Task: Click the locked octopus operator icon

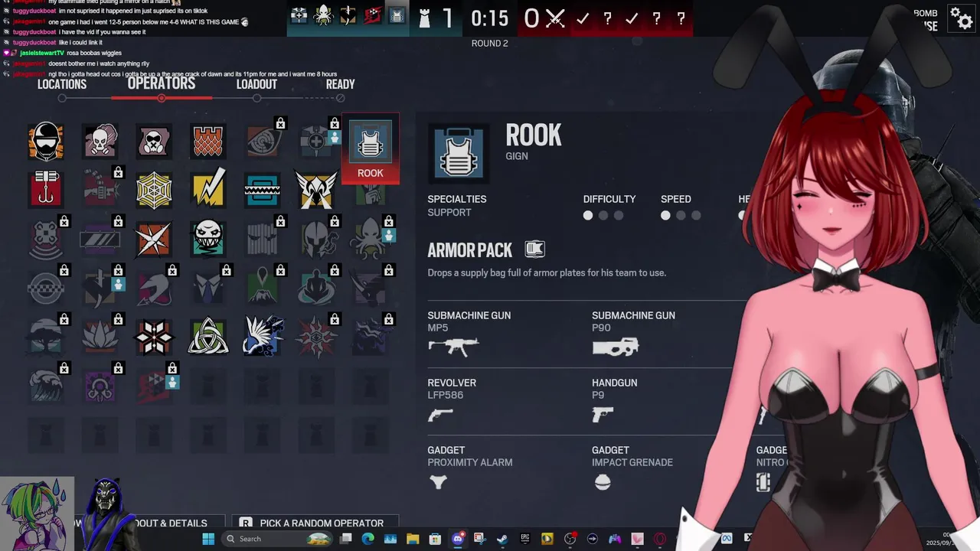Action: pyautogui.click(x=371, y=239)
